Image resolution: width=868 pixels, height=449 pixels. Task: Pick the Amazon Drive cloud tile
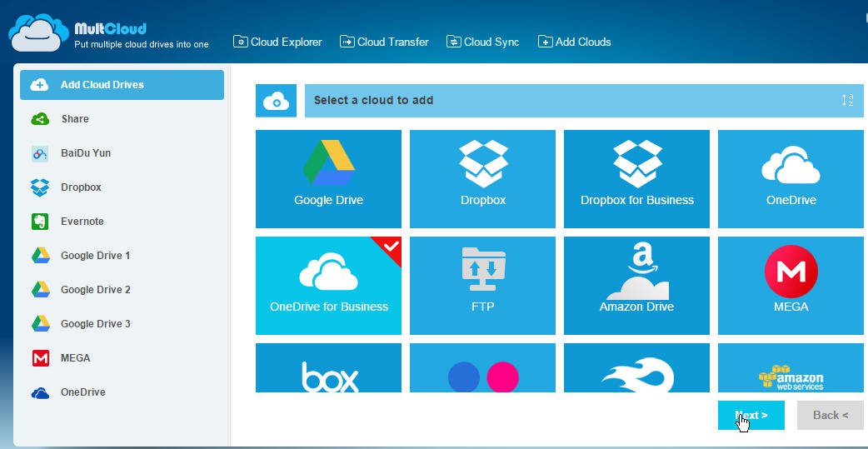pyautogui.click(x=636, y=286)
